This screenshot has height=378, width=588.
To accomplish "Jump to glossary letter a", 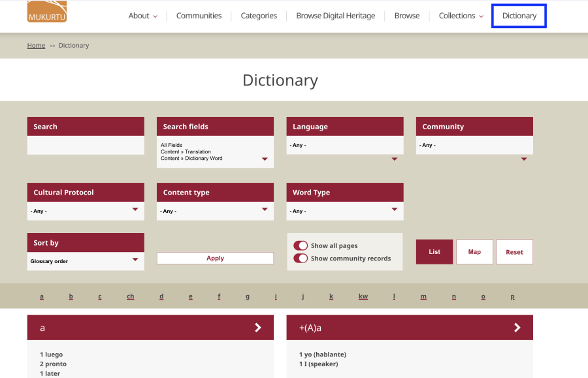I will [x=42, y=296].
